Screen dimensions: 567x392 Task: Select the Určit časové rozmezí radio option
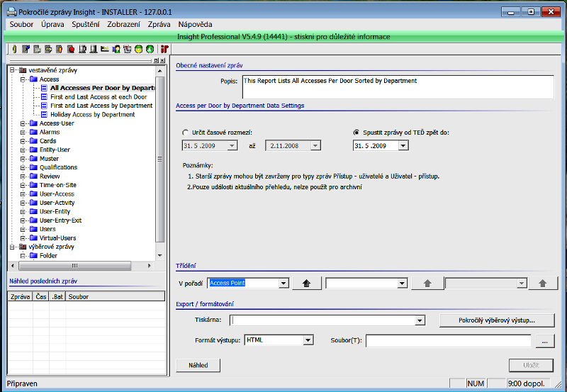click(x=186, y=133)
